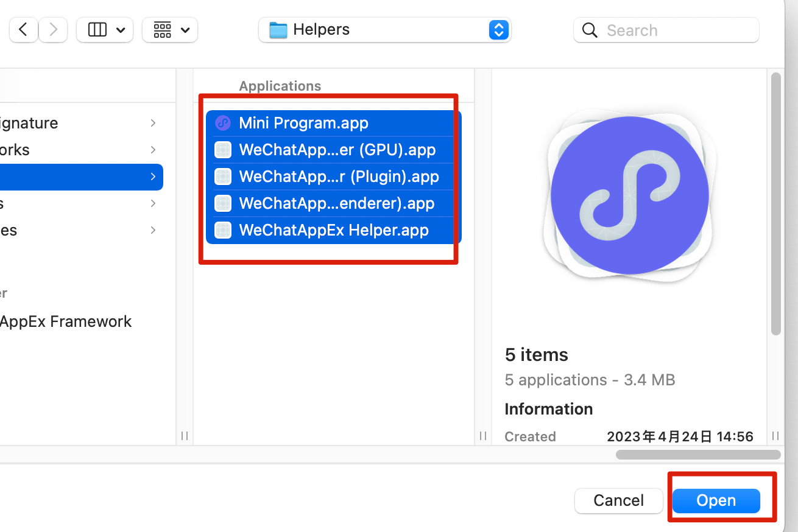Click the Mini Program.app purple icon
The width and height of the screenshot is (798, 532).
pos(223,123)
